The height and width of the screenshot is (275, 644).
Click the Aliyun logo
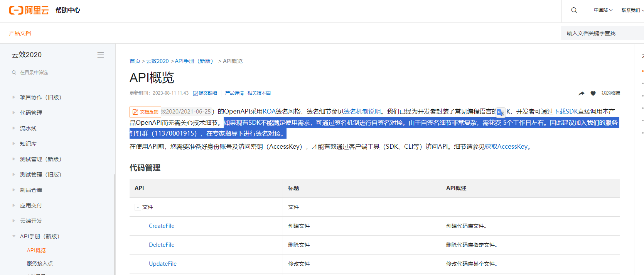coord(29,10)
